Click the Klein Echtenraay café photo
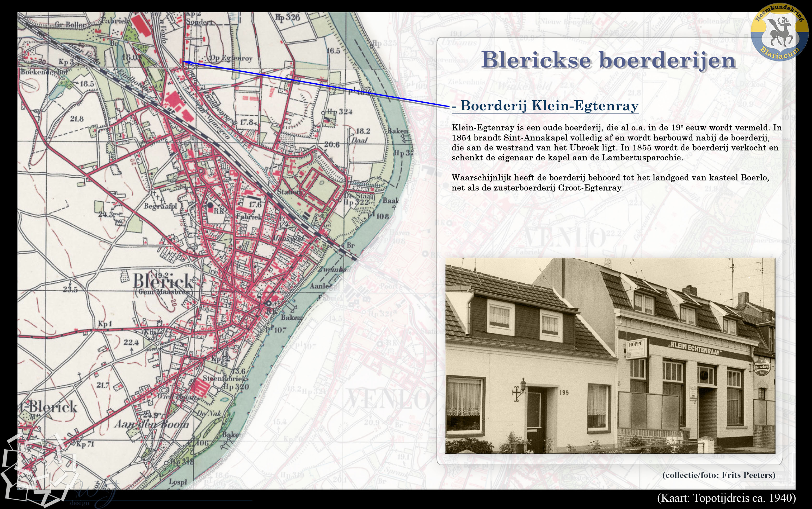 [x=610, y=356]
